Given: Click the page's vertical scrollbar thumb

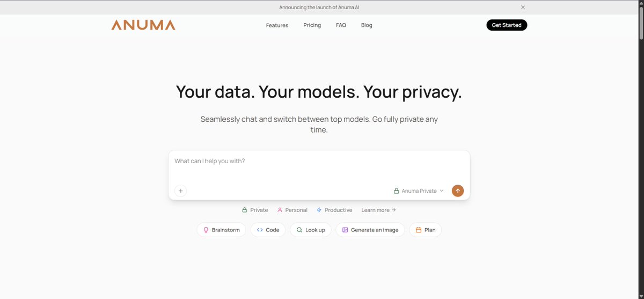Looking at the screenshot, I should click(x=641, y=21).
